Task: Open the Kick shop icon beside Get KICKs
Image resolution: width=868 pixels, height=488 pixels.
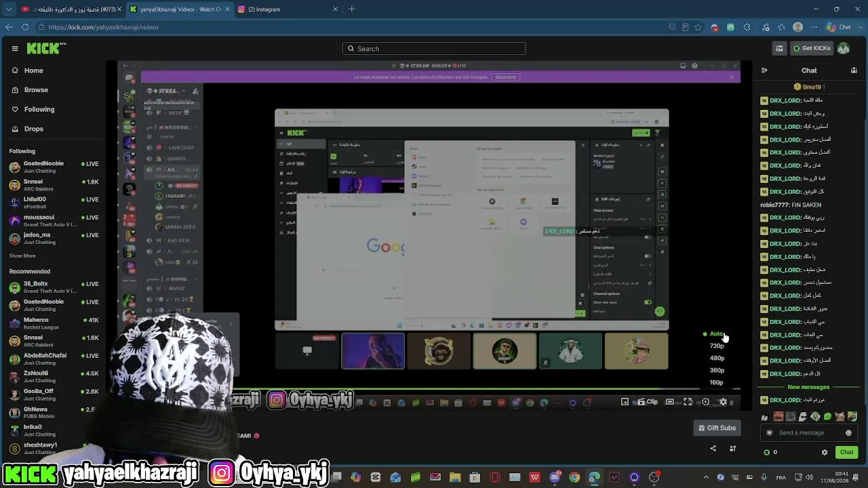Action: click(x=779, y=48)
